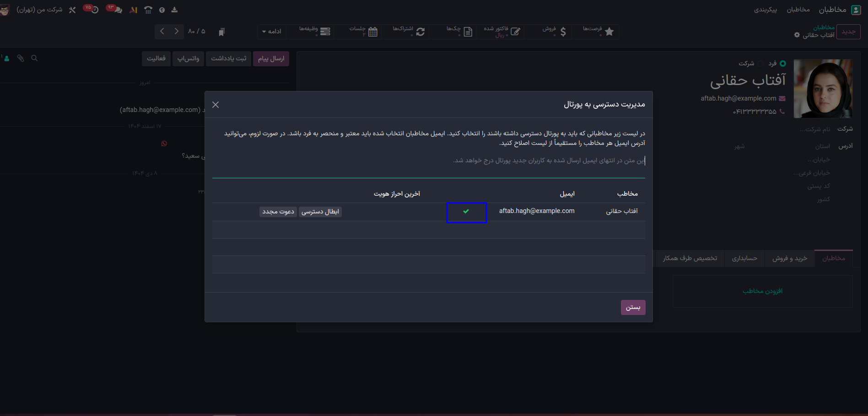Open the gear actions menu beside آفتاب حقانی
Screen dimensions: 868x416
[x=797, y=35]
